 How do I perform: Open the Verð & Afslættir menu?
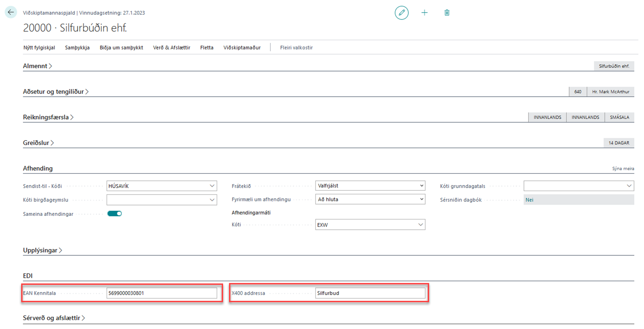[172, 48]
